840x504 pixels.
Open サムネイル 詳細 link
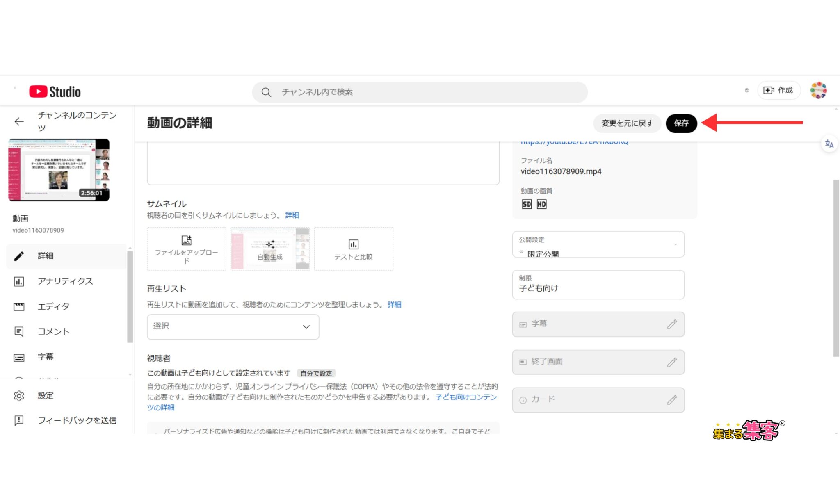point(292,215)
